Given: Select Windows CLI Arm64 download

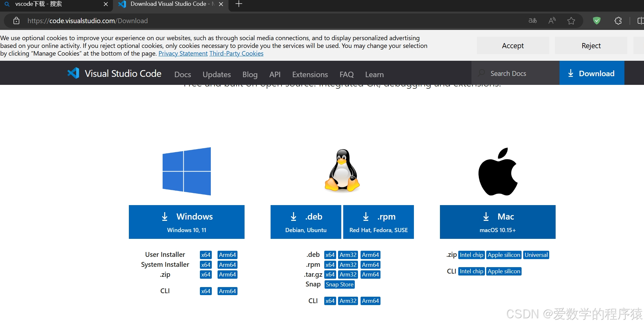Looking at the screenshot, I should [x=228, y=291].
